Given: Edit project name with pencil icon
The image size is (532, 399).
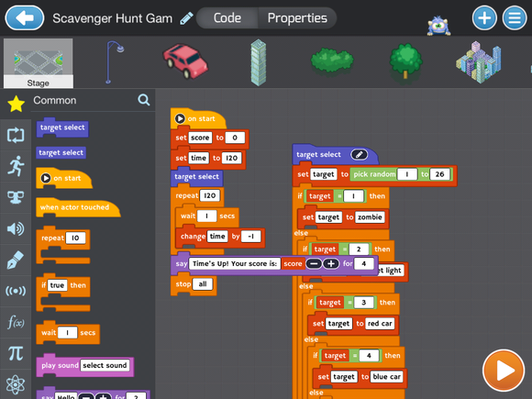Looking at the screenshot, I should 186,18.
